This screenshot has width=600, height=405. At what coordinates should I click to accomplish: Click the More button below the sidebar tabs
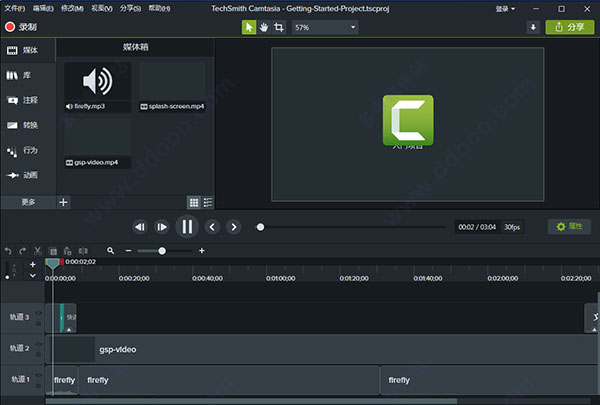28,202
